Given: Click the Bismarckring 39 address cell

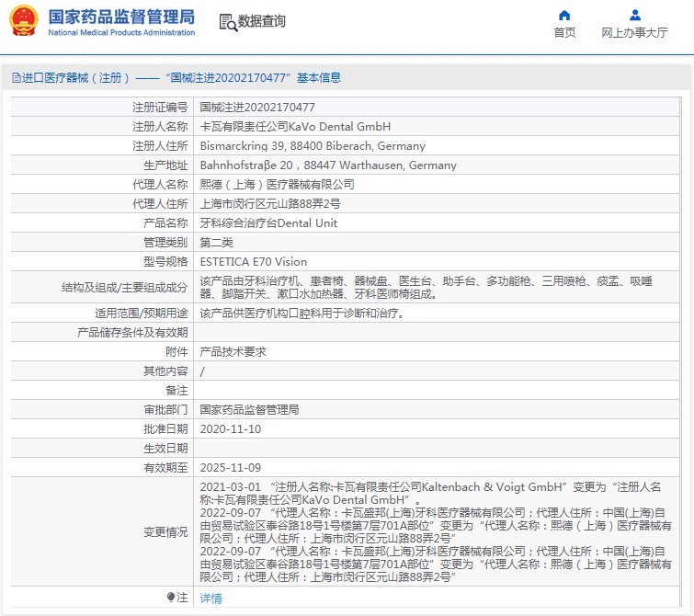Looking at the screenshot, I should [x=313, y=146].
